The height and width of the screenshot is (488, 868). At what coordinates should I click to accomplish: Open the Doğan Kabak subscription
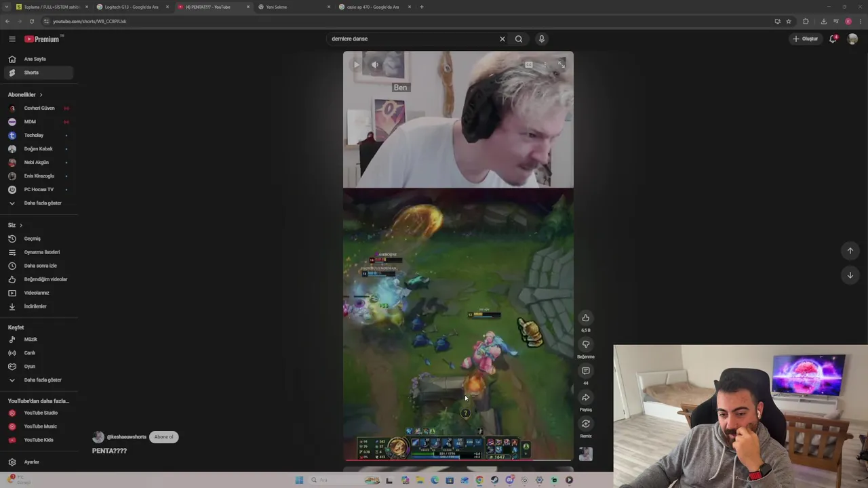tap(39, 148)
